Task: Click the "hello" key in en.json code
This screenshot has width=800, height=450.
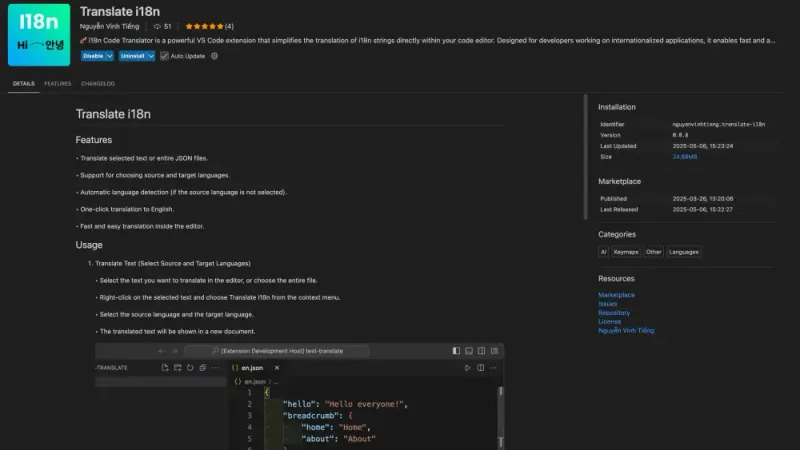Action: tap(300, 404)
